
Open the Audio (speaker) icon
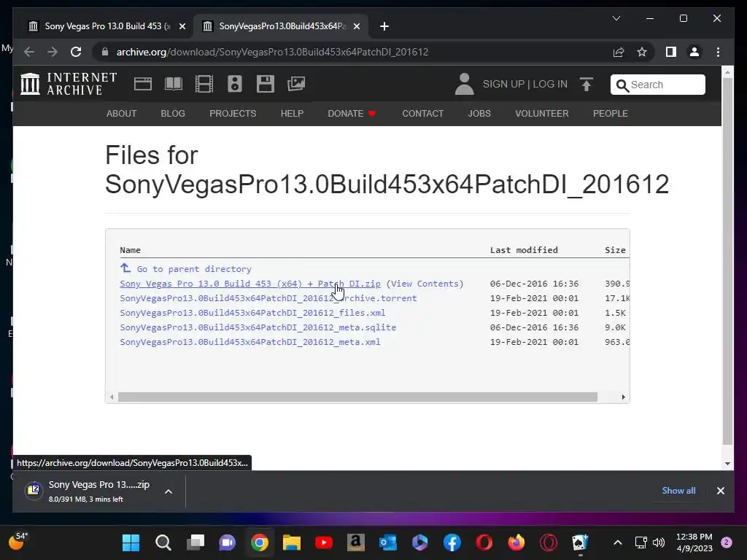(234, 84)
